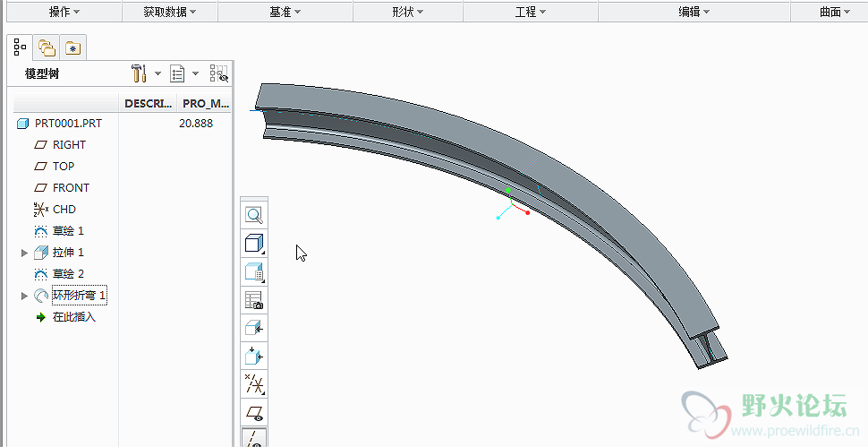Image resolution: width=868 pixels, height=447 pixels.
Task: Click the zoom magnifier tool icon
Action: [254, 216]
